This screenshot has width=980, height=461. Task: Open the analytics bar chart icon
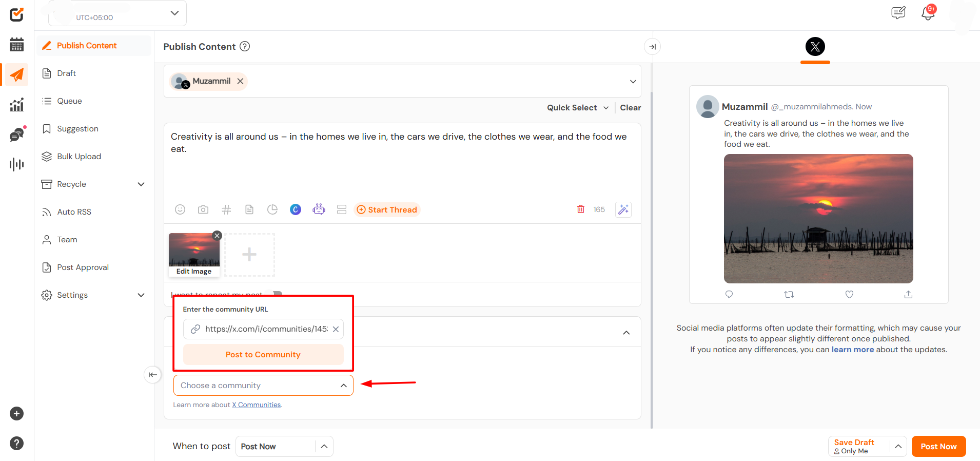point(16,105)
